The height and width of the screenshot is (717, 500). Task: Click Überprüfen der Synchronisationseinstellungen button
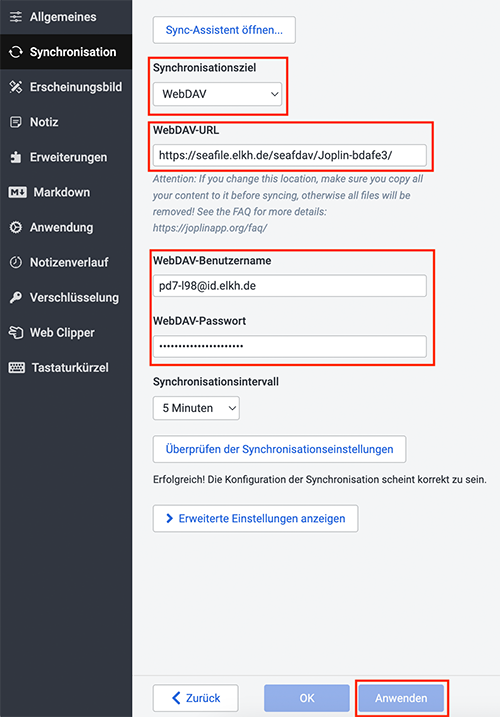pos(280,449)
